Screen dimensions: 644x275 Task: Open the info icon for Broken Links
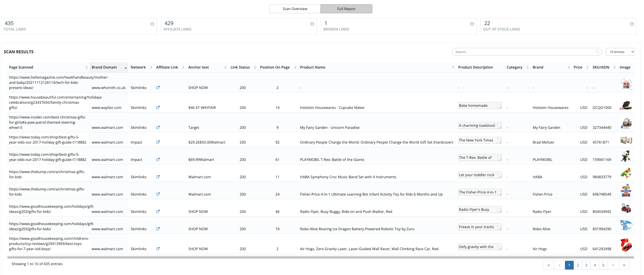click(472, 24)
